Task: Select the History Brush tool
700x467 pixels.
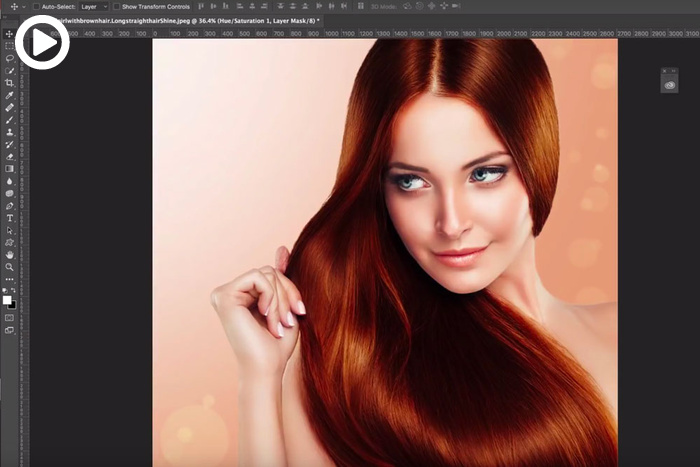Action: 9,144
